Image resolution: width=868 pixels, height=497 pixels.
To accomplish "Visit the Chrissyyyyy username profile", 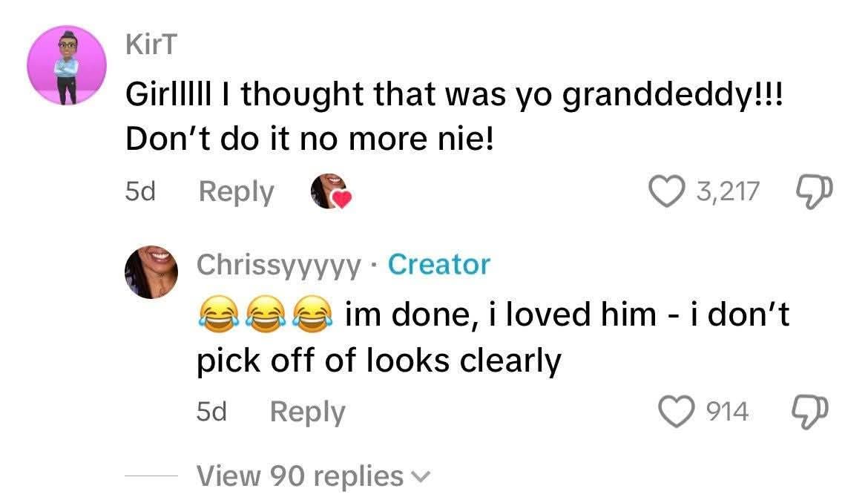I will (x=279, y=265).
